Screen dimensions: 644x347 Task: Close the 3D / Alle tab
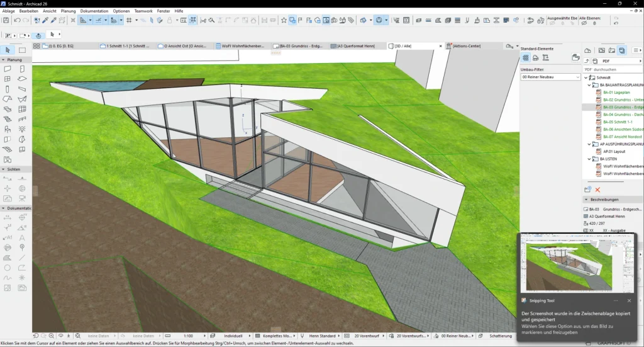click(441, 46)
